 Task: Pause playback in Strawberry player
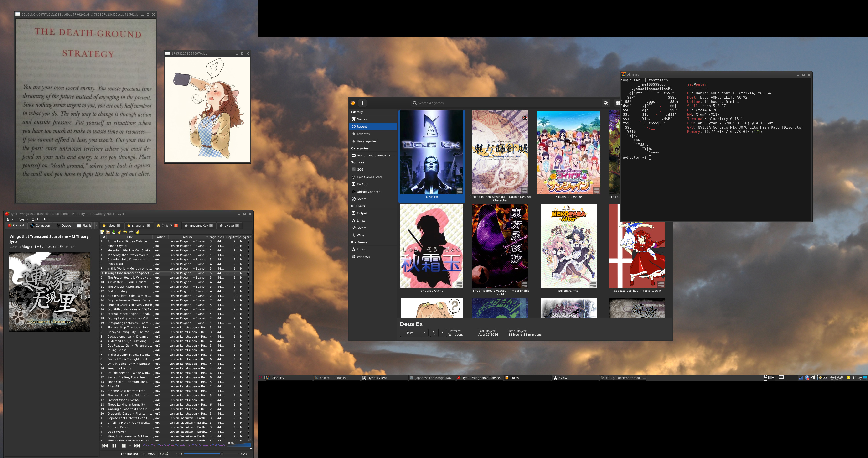pyautogui.click(x=114, y=446)
